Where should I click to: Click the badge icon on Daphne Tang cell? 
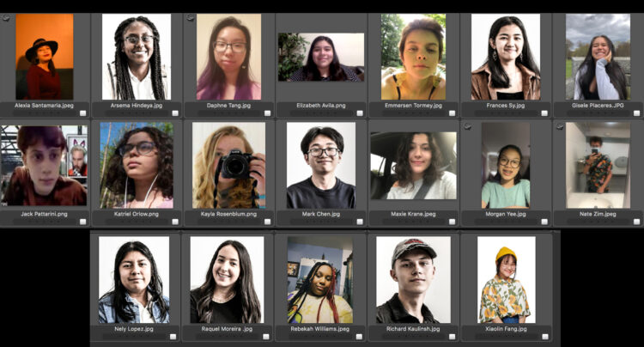click(190, 18)
